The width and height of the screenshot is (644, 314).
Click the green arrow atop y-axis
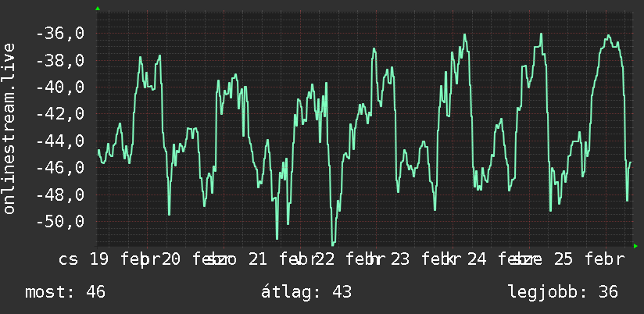tap(98, 9)
